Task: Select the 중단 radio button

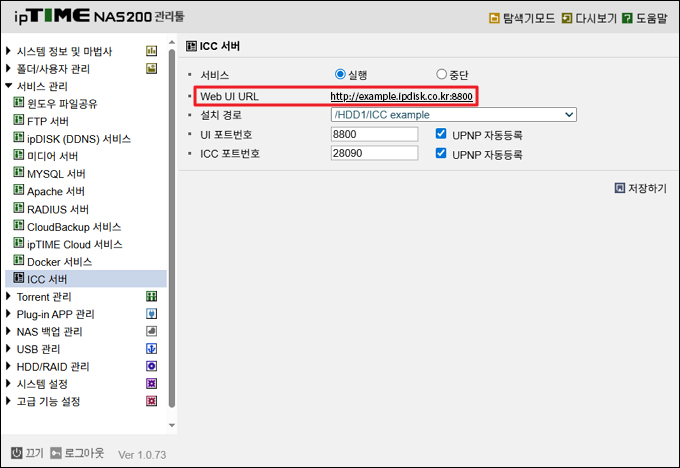Action: (x=442, y=75)
